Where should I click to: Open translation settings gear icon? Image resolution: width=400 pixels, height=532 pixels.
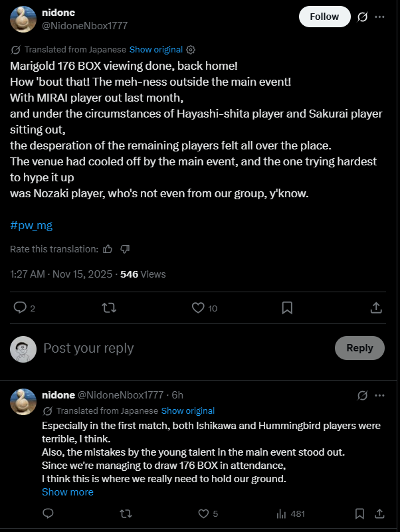point(191,50)
